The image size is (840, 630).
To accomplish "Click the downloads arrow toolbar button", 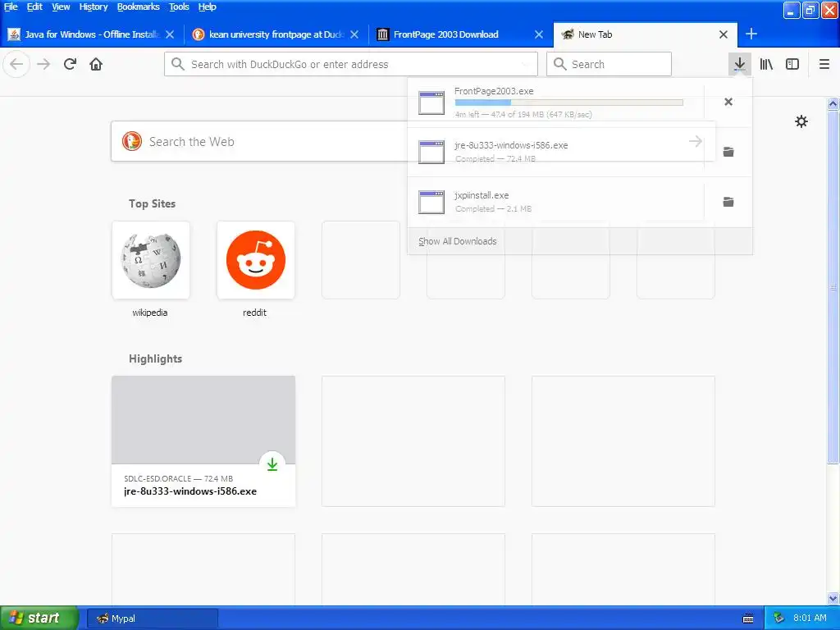I will click(739, 64).
